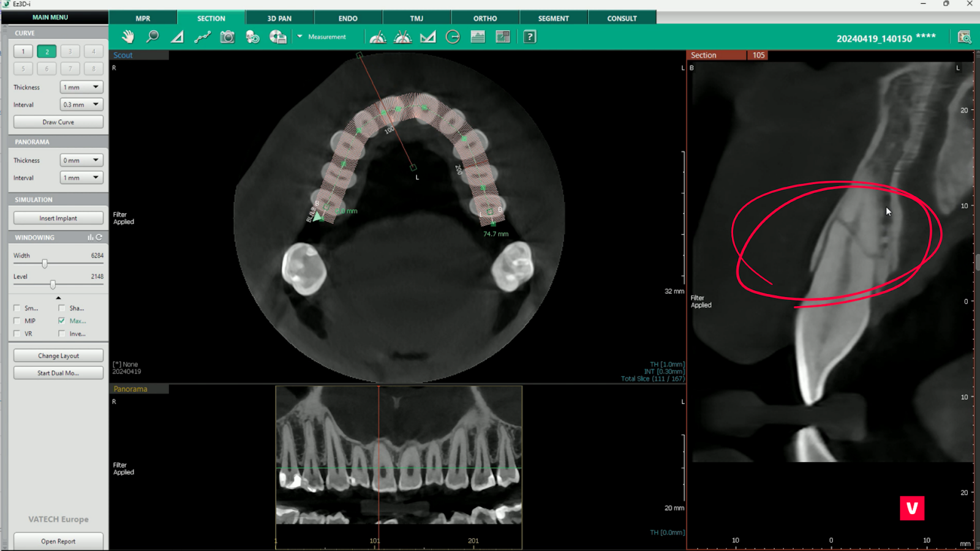Select the circle measurement tool
Image resolution: width=980 pixels, height=551 pixels.
(453, 37)
